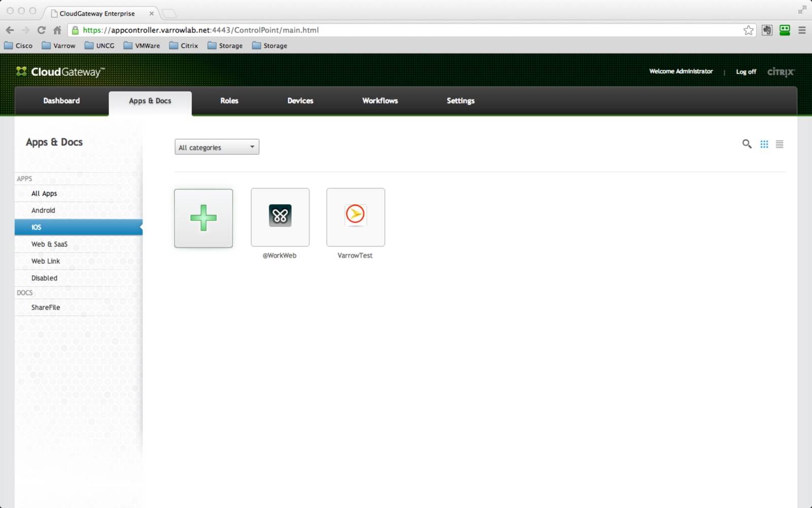Click the search magnifier icon
Screen dimensions: 812x508
click(747, 144)
